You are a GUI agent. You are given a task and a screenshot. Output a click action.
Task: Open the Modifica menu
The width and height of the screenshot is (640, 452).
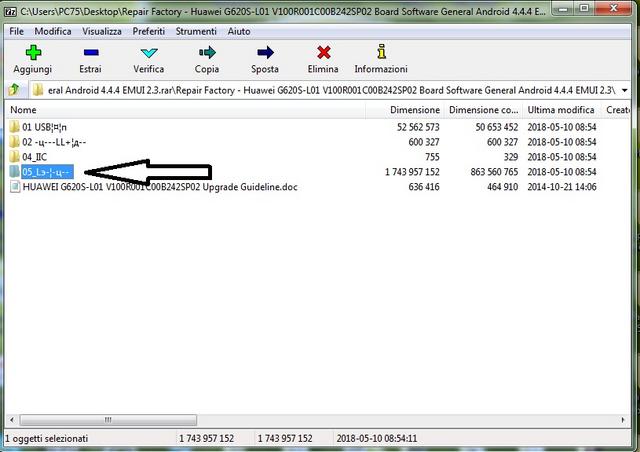[53, 31]
